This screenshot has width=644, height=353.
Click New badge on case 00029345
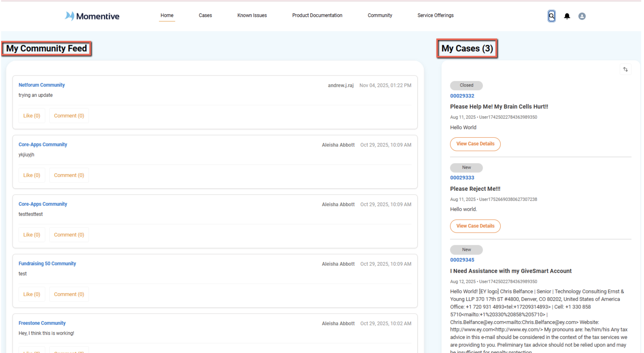click(x=466, y=250)
